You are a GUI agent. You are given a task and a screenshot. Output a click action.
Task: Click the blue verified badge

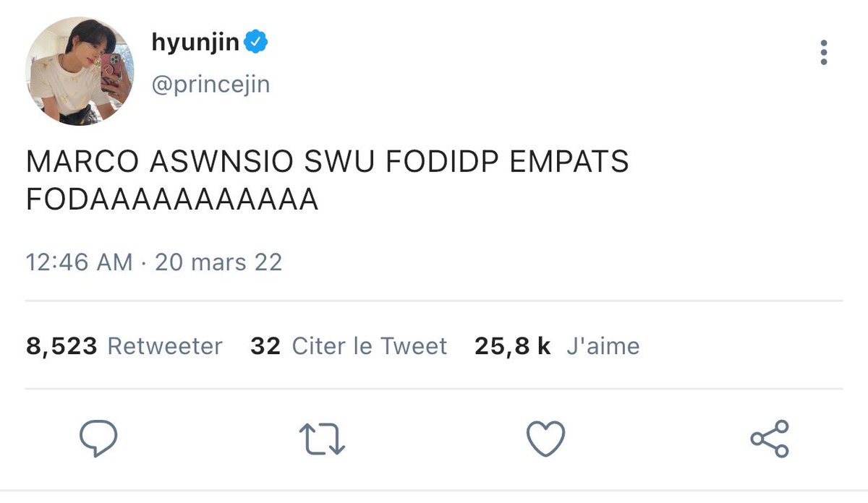tap(256, 43)
